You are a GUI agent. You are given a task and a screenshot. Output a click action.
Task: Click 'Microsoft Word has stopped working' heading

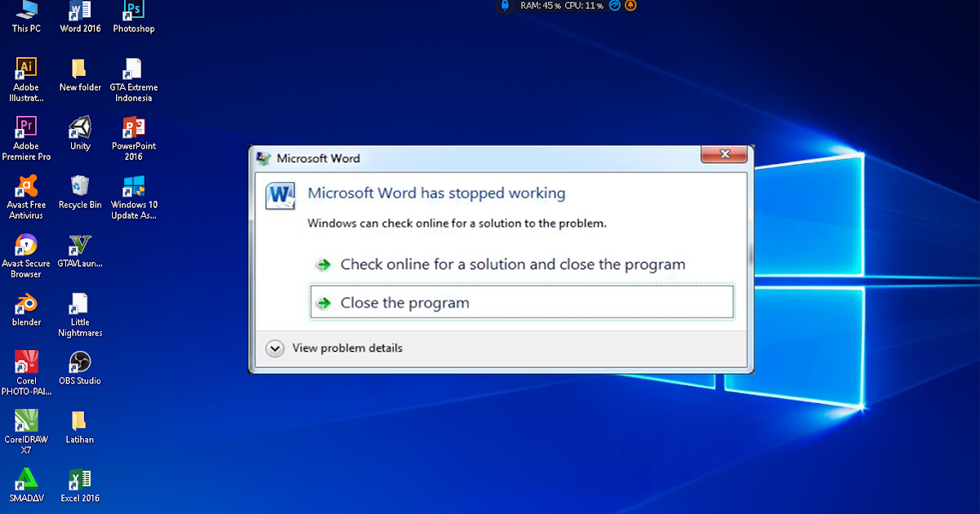[x=436, y=193]
